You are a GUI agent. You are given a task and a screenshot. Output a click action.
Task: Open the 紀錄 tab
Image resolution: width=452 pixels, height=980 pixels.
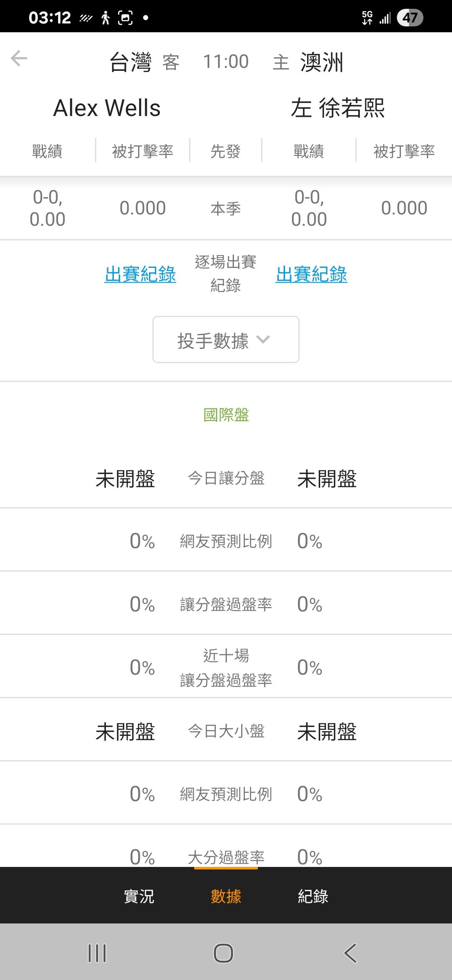pos(313,896)
